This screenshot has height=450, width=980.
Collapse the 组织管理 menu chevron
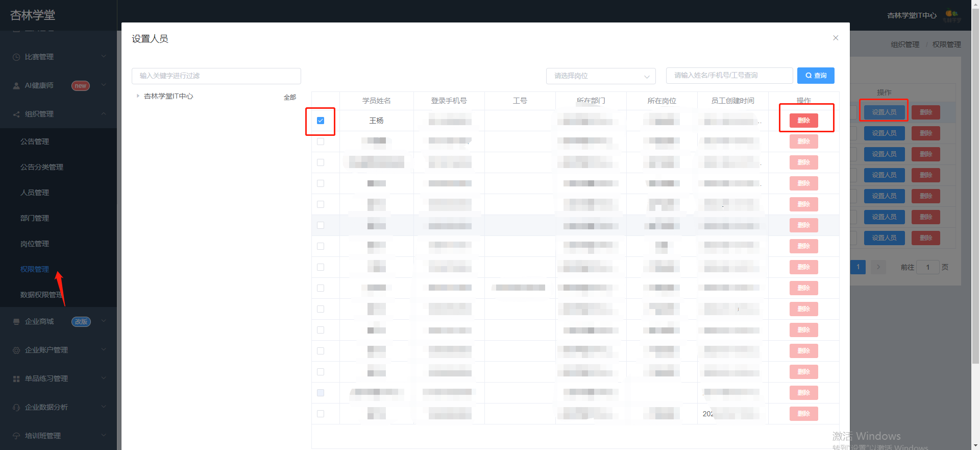104,113
